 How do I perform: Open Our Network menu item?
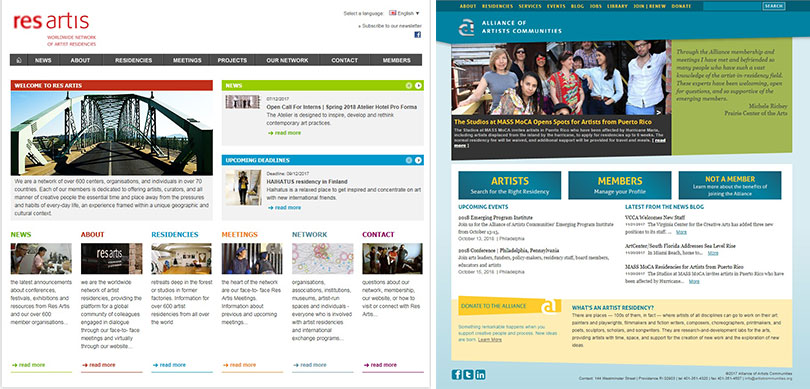pyautogui.click(x=287, y=60)
